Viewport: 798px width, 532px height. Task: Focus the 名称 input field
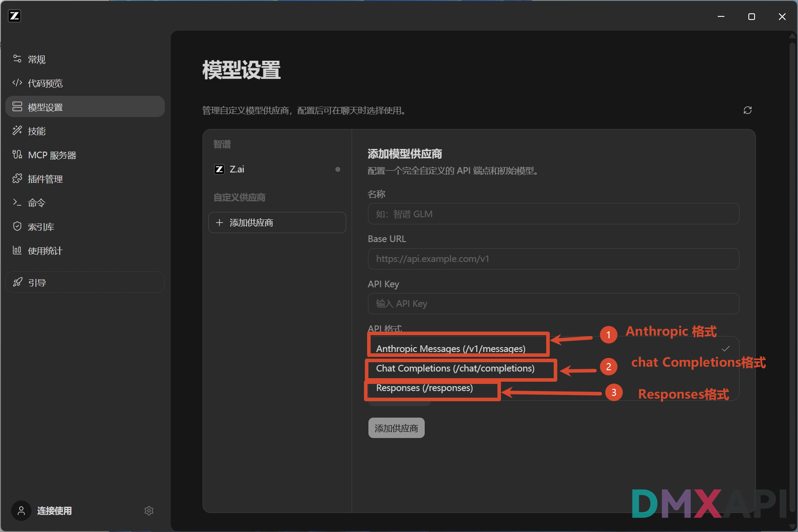(x=553, y=214)
